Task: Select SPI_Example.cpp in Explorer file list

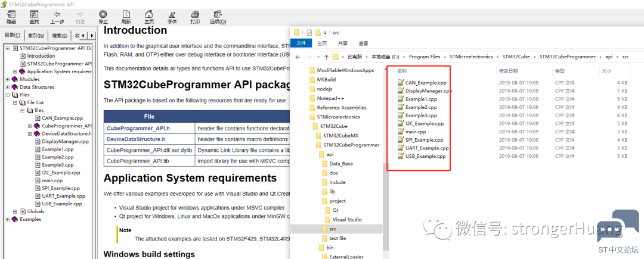Action: [420, 140]
